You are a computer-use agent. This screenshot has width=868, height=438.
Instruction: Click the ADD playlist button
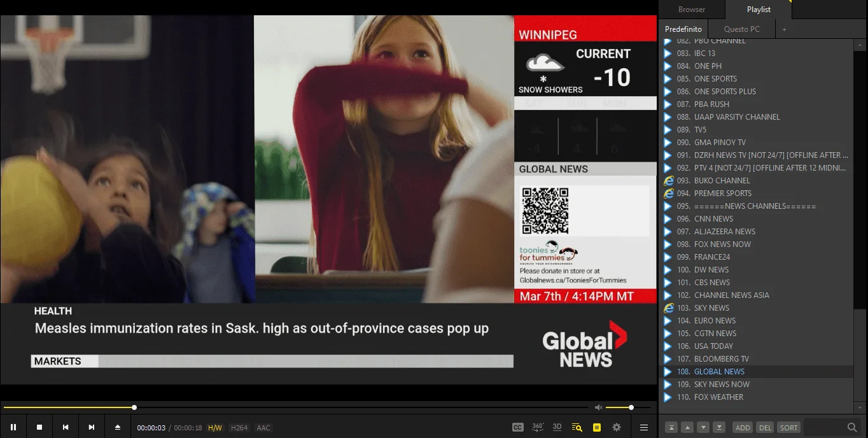point(743,427)
